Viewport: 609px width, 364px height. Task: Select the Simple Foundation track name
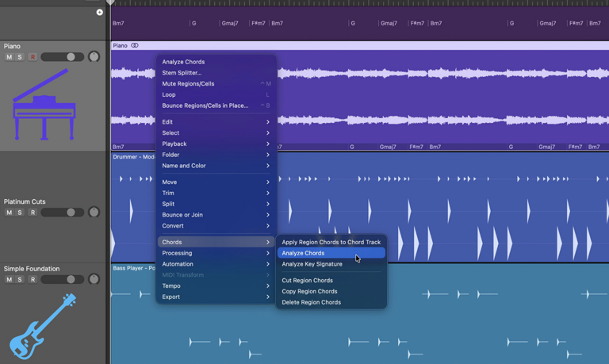32,268
